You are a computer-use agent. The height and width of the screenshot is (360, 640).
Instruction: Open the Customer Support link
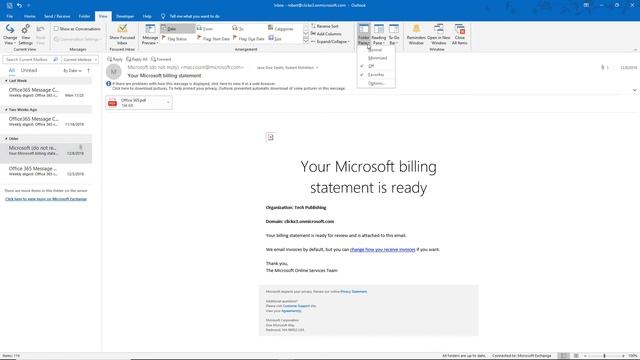coord(297,306)
